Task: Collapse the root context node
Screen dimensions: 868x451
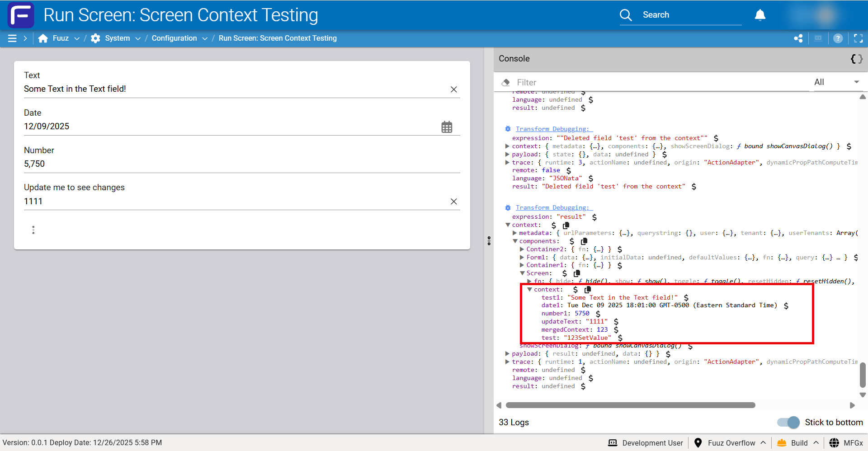Action: (x=508, y=225)
